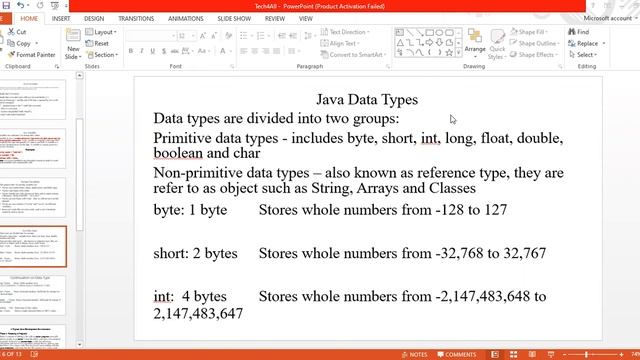The width and height of the screenshot is (640, 360).
Task: Convert text to SmartArt
Action: tap(353, 54)
